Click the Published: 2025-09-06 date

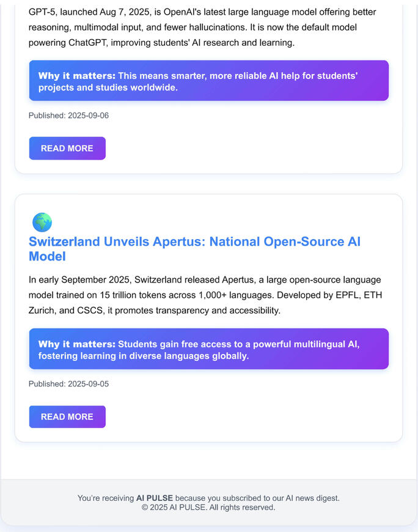(68, 116)
